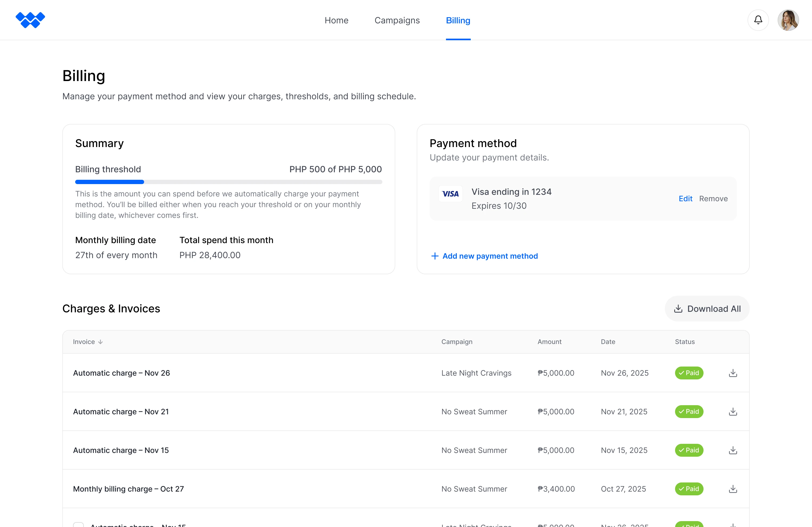Click Download All above the invoice table
The height and width of the screenshot is (527, 812).
pos(706,309)
